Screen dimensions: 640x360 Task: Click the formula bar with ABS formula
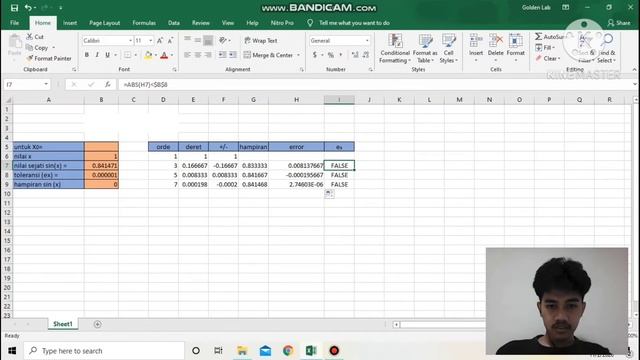(376, 84)
